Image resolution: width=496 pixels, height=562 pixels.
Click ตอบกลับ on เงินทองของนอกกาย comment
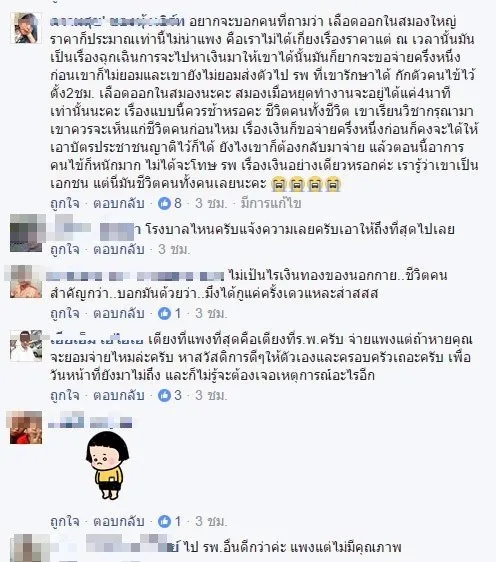pos(119,314)
